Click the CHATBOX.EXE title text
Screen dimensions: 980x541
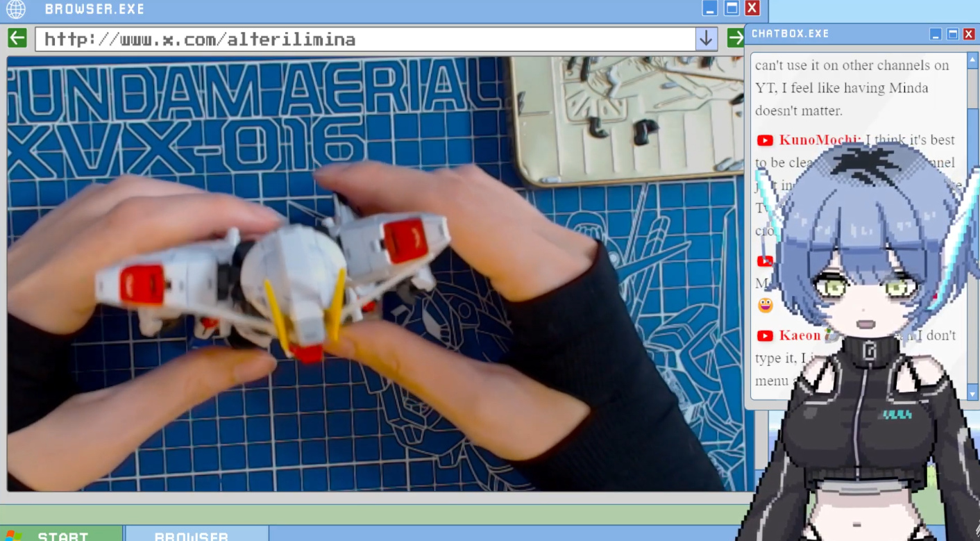pos(791,34)
